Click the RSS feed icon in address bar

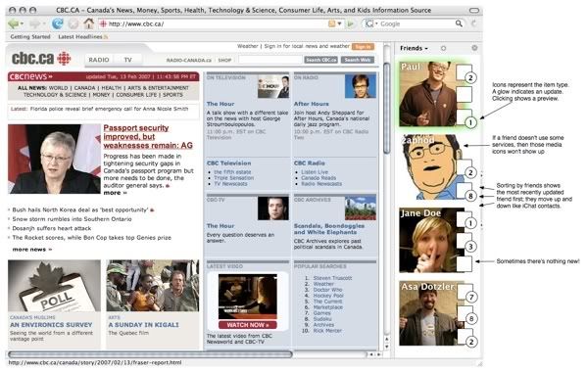(x=332, y=23)
